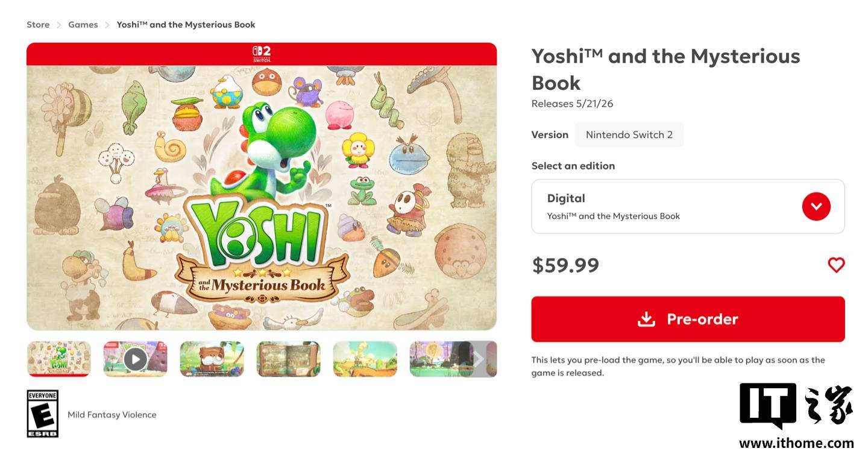868x460 pixels.
Task: Click the Pre-order button
Action: tap(688, 319)
